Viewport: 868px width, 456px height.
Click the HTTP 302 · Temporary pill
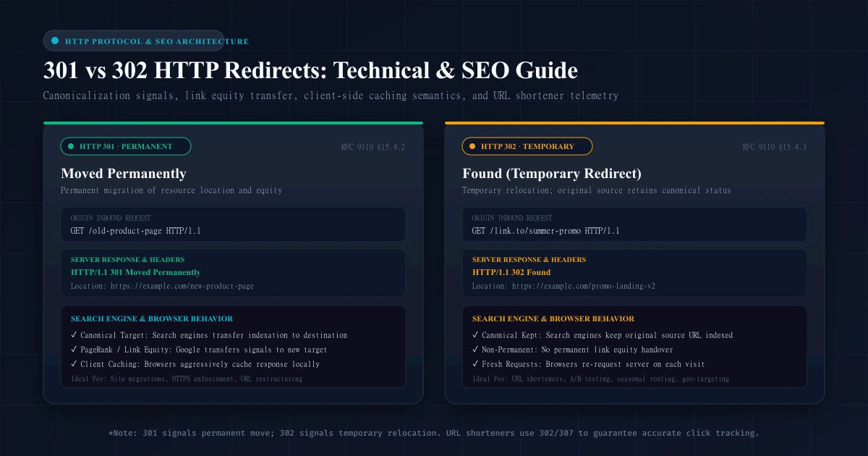[527, 146]
